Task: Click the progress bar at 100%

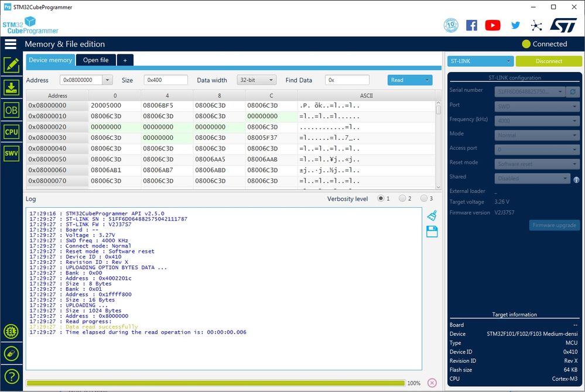Action: [x=215, y=383]
